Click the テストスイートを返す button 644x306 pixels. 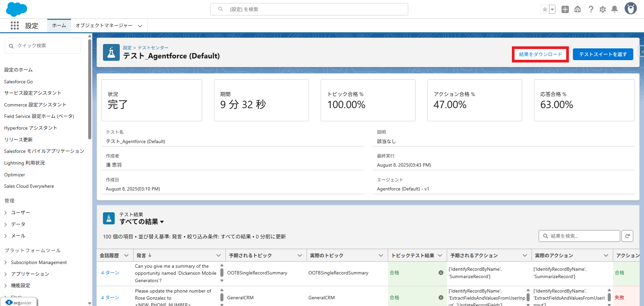click(x=603, y=54)
